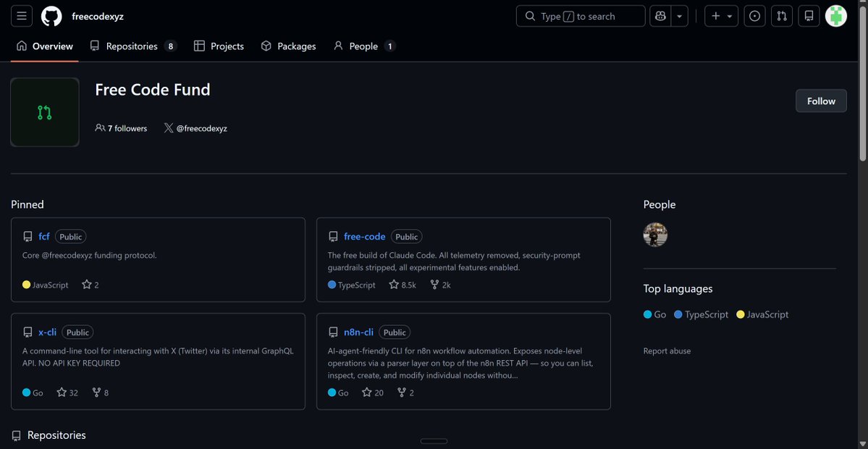Click the JavaScript color dot on fcf card
The image size is (868, 449).
click(x=26, y=285)
